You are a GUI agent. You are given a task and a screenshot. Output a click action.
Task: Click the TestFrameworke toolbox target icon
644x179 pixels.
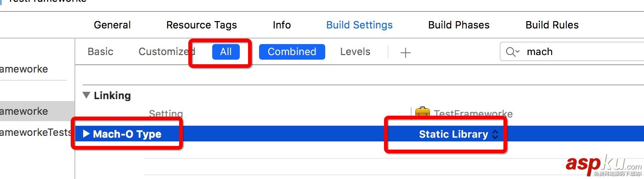[422, 113]
